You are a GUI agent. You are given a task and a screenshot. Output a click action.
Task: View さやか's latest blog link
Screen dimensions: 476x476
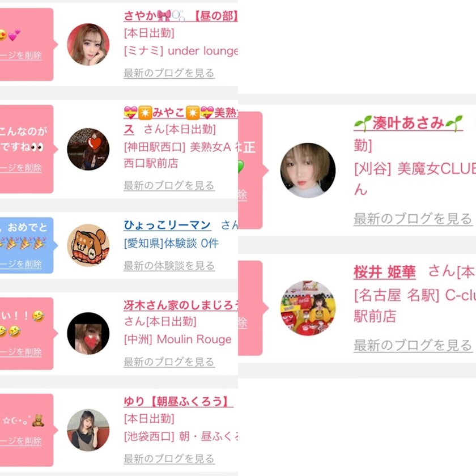[169, 73]
